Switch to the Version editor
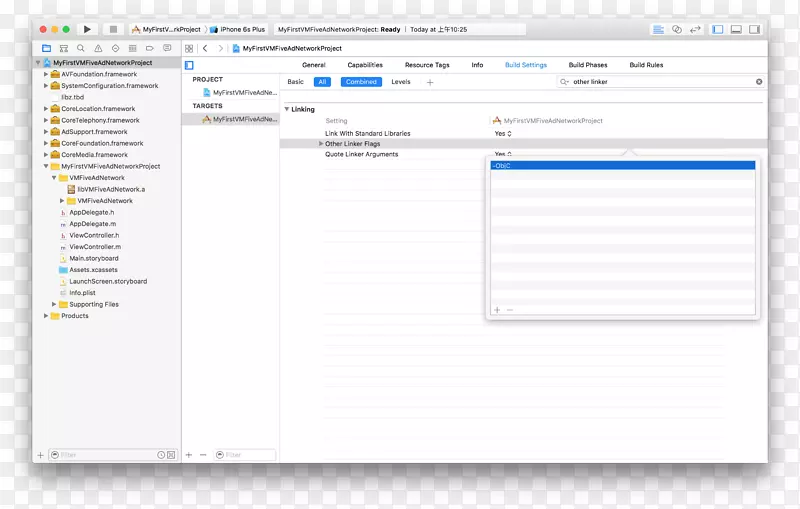800x509 pixels. click(x=694, y=29)
